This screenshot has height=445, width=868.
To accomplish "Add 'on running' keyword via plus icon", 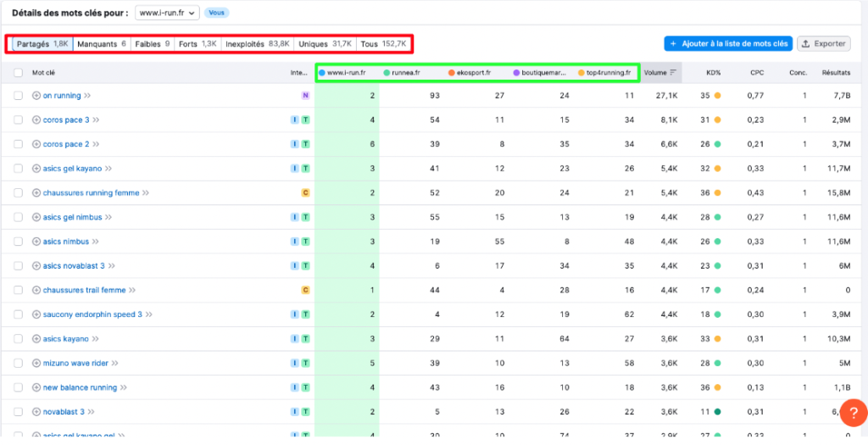I will pos(36,96).
